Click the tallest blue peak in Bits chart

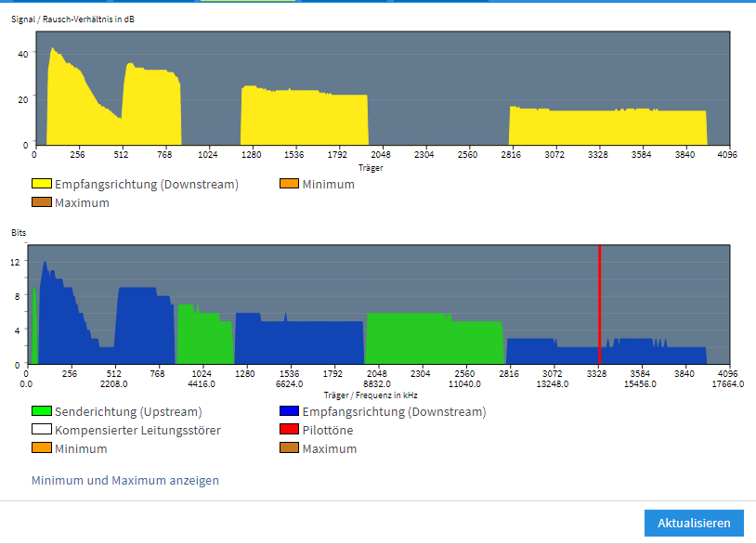coord(45,266)
